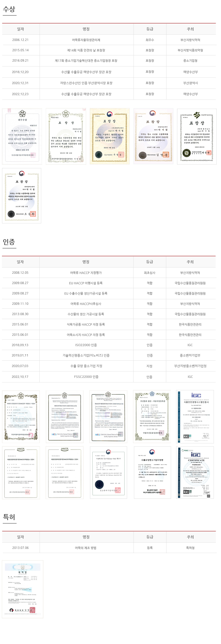Viewport: 221px width, 644px height.
Task: View the yellow 2016 중소기업청 표창장 image
Action: [110, 136]
